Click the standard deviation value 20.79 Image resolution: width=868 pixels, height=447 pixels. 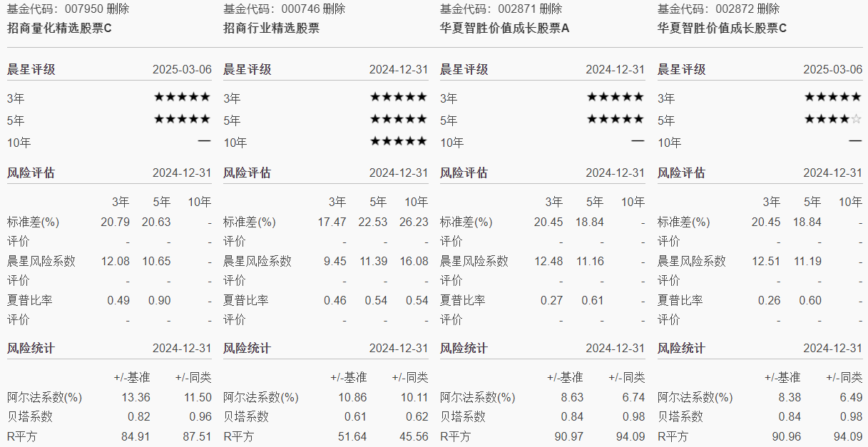coord(116,222)
